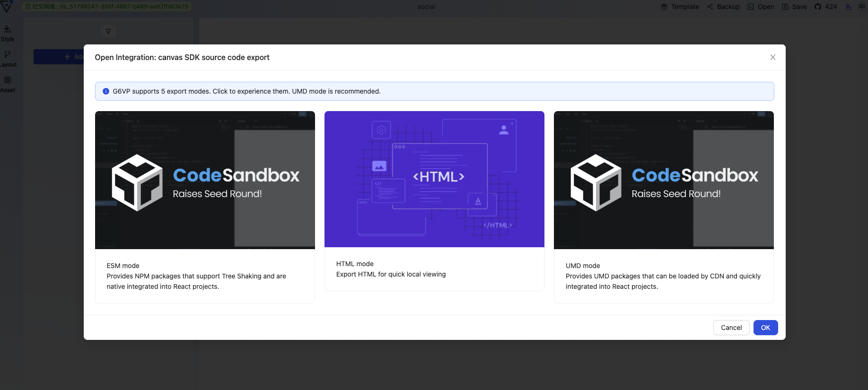Click Save in the top toolbar
868x390 pixels.
[x=794, y=7]
